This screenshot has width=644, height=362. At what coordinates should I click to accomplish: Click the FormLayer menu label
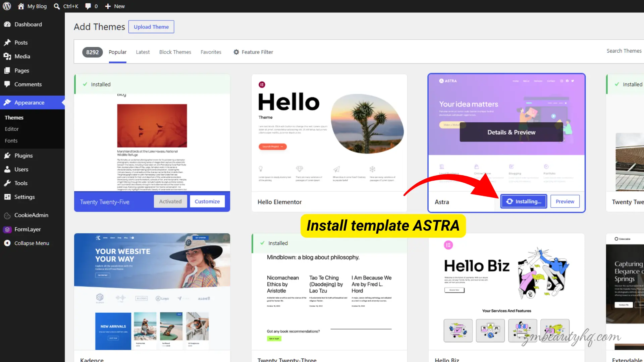(28, 229)
